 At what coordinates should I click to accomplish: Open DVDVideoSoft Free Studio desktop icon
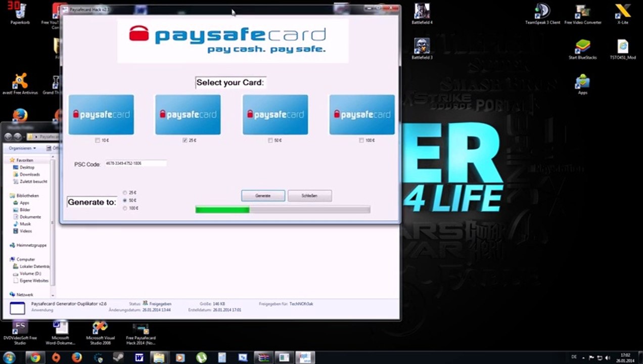[x=20, y=333]
